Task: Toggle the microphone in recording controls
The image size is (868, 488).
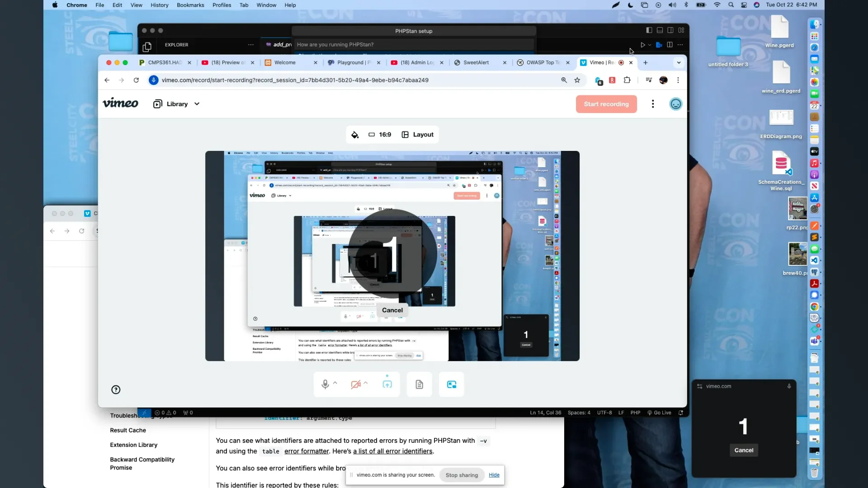Action: (x=325, y=385)
